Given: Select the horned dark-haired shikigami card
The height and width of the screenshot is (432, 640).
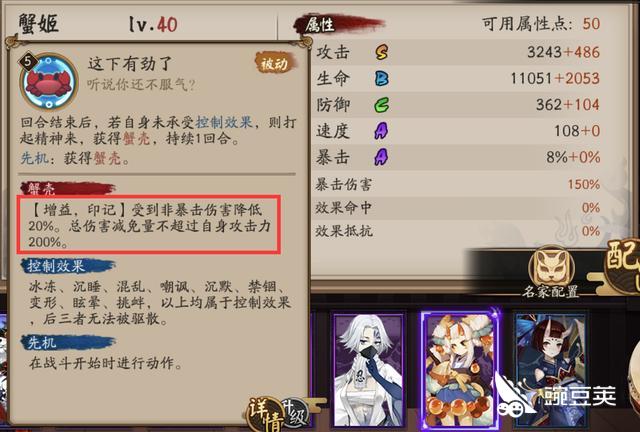Looking at the screenshot, I should point(551,370).
